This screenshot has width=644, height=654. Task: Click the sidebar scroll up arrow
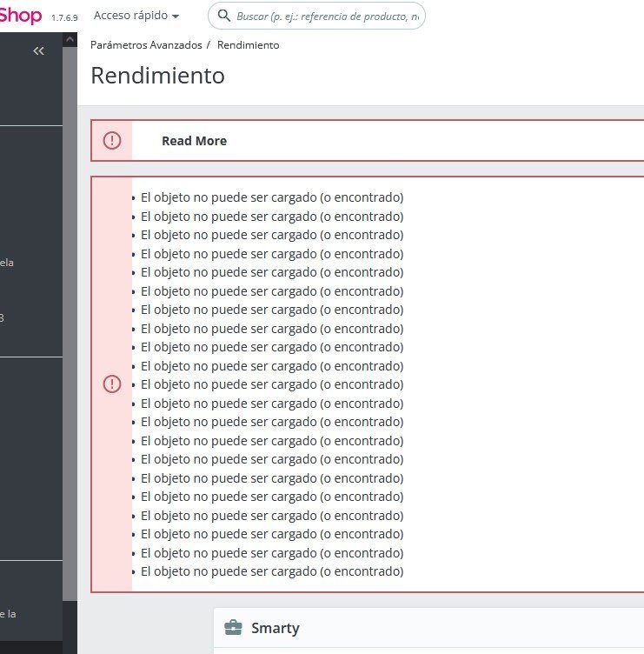coord(70,40)
